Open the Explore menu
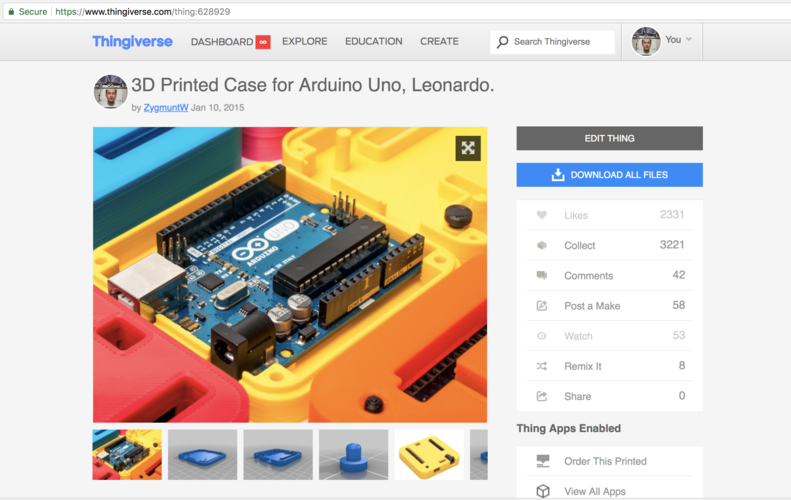791x500 pixels. tap(304, 41)
